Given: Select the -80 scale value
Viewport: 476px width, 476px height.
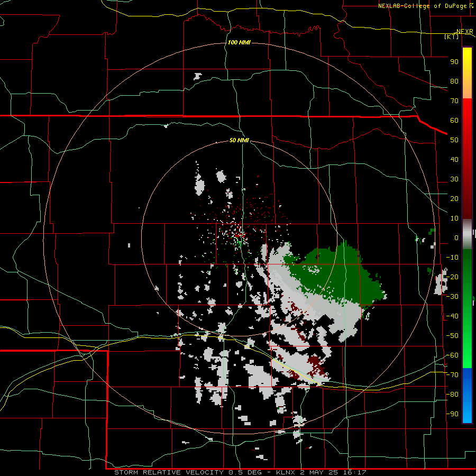Looking at the screenshot, I should [x=452, y=395].
